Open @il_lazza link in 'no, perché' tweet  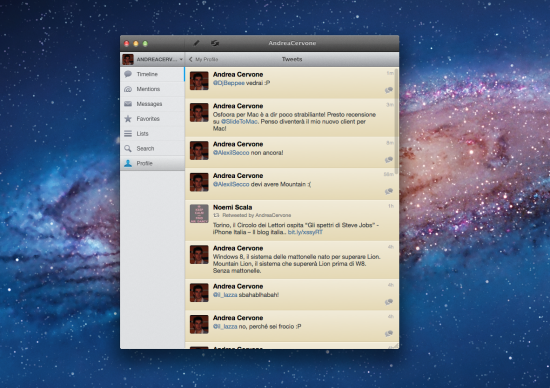click(x=225, y=326)
